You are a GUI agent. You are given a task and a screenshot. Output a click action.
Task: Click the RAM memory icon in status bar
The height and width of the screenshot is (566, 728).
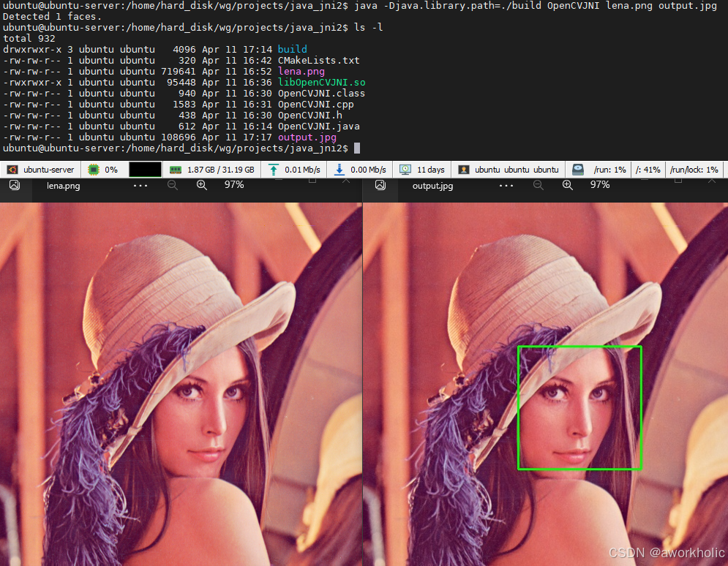(176, 170)
